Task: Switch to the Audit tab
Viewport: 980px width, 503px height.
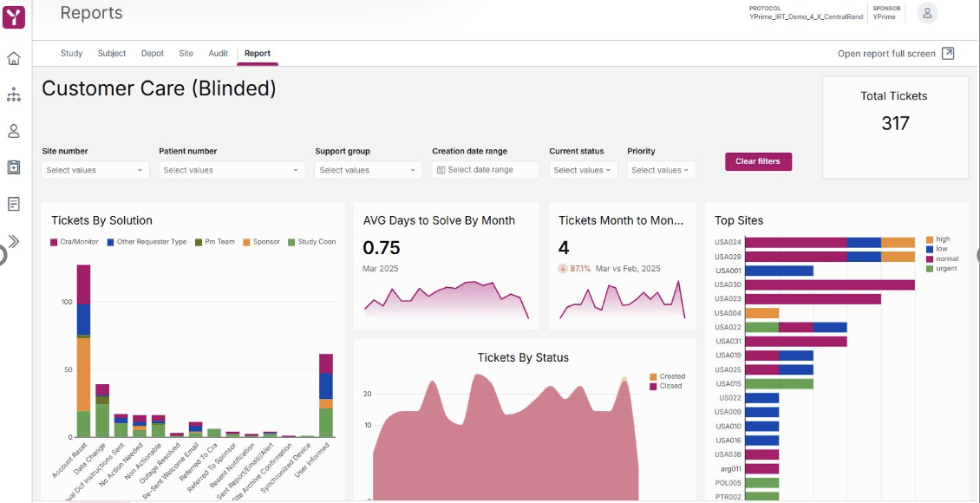Action: click(219, 53)
